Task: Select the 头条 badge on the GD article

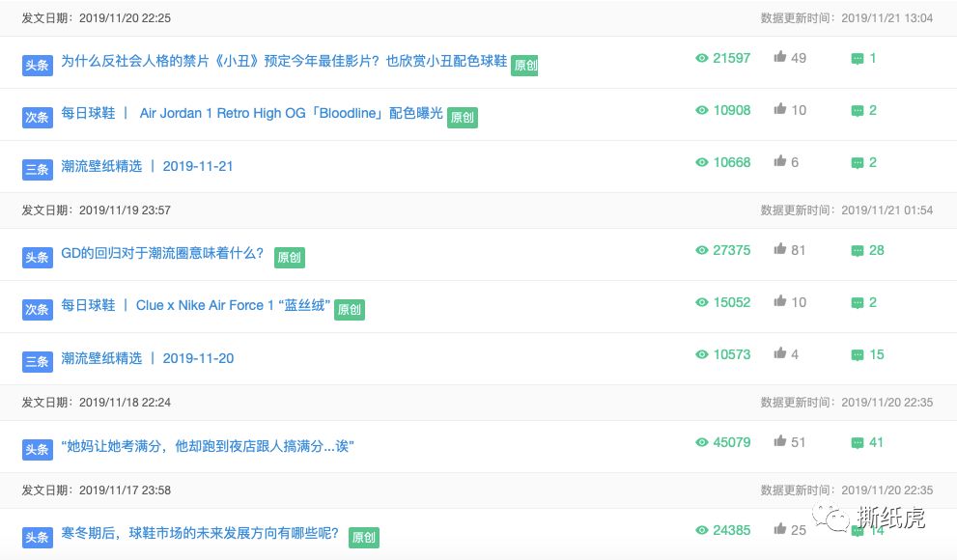Action: tap(37, 257)
